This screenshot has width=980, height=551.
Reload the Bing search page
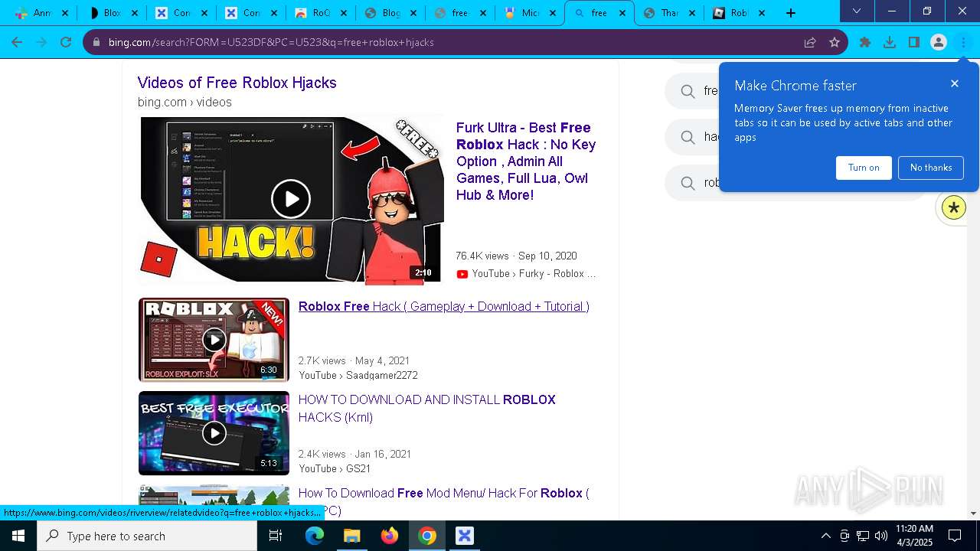pos(66,42)
